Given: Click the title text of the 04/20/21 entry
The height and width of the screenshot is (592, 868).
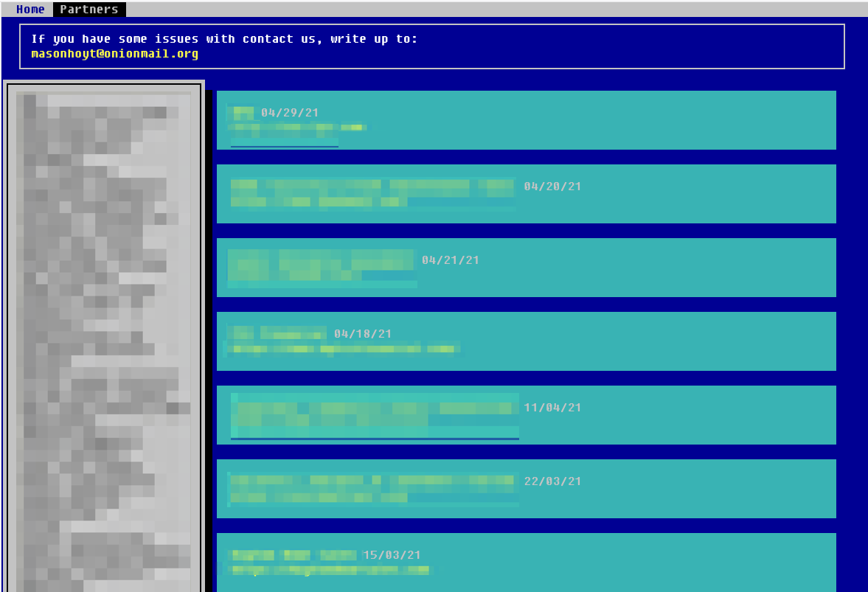Looking at the screenshot, I should click(369, 186).
